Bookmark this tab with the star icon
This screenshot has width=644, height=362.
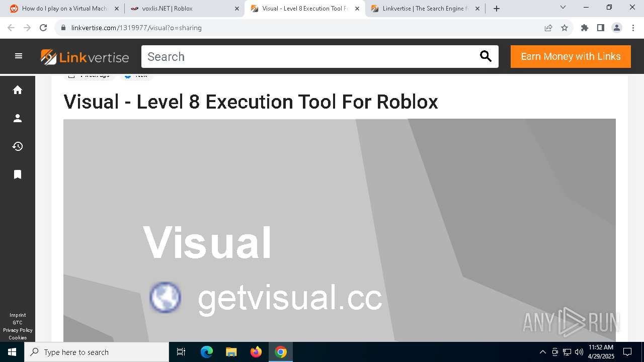point(565,28)
